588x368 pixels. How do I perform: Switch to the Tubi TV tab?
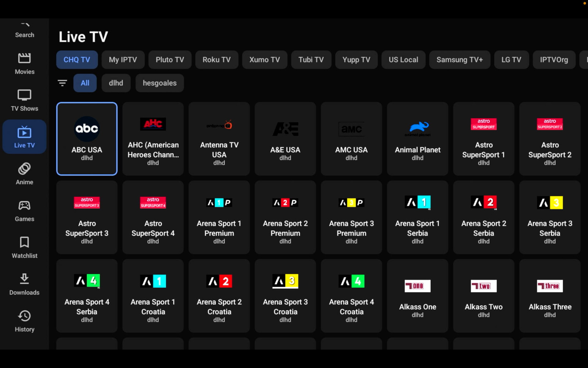click(x=311, y=60)
